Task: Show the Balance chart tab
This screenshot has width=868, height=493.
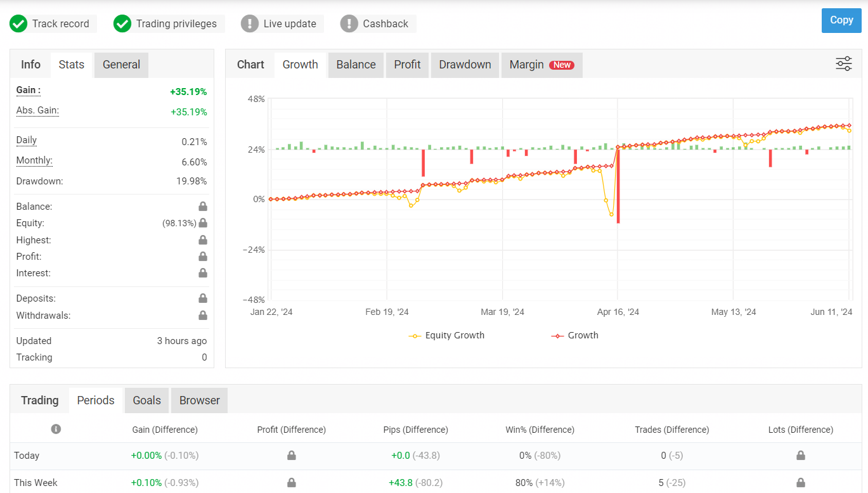Action: coord(356,65)
